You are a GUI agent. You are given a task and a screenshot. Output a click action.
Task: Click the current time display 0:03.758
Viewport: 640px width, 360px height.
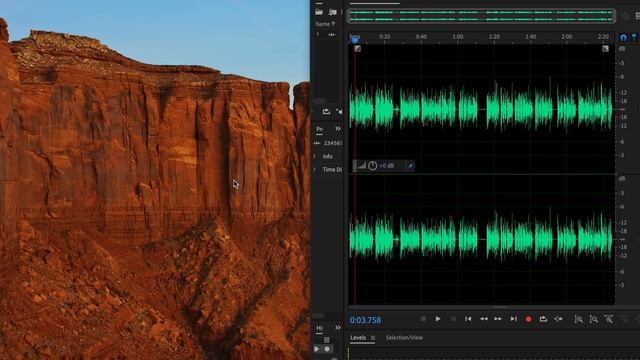pyautogui.click(x=365, y=320)
